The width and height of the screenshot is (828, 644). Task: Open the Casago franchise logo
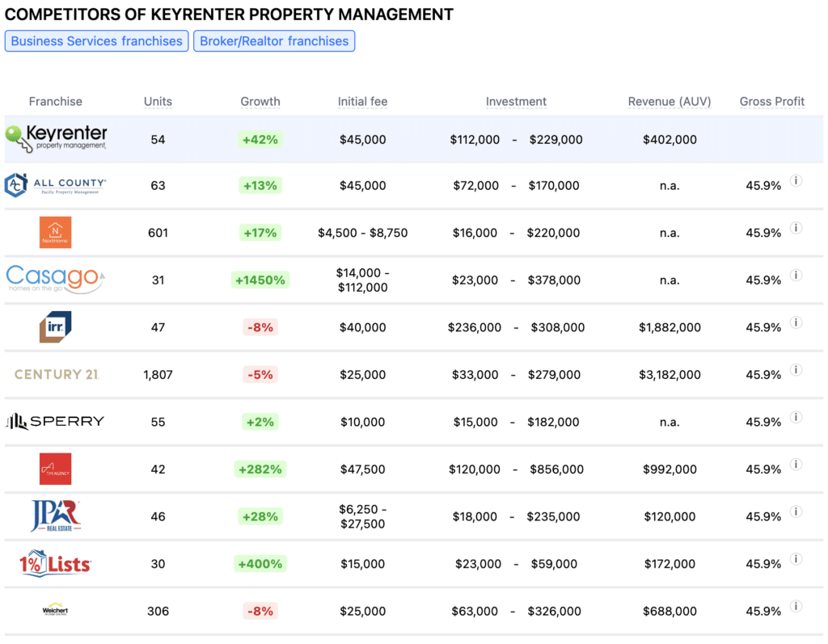(x=56, y=280)
